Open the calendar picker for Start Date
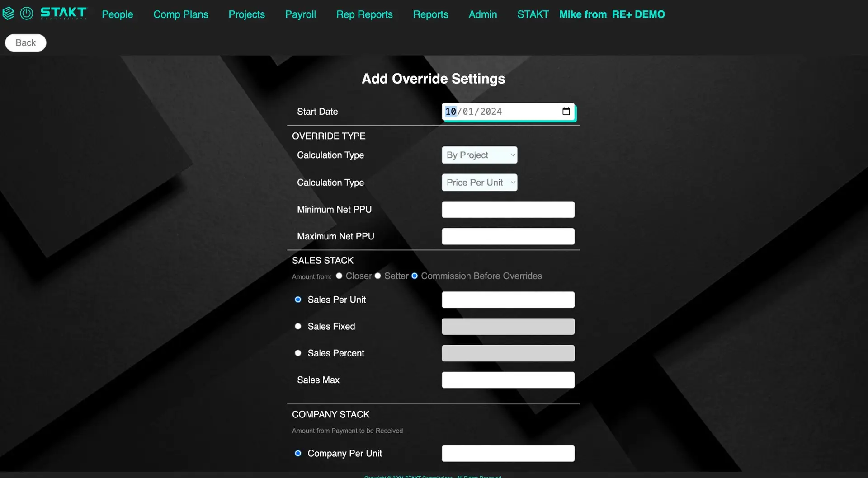 pyautogui.click(x=566, y=112)
